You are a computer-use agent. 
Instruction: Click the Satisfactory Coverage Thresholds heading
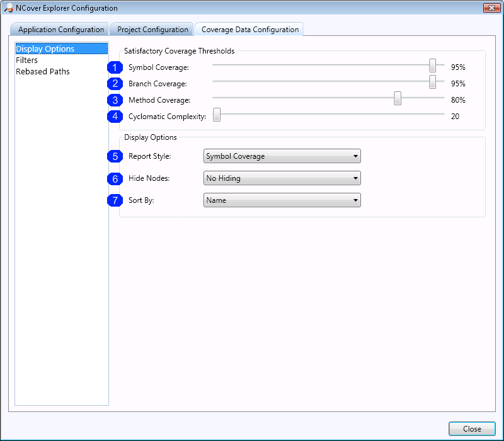click(x=180, y=51)
